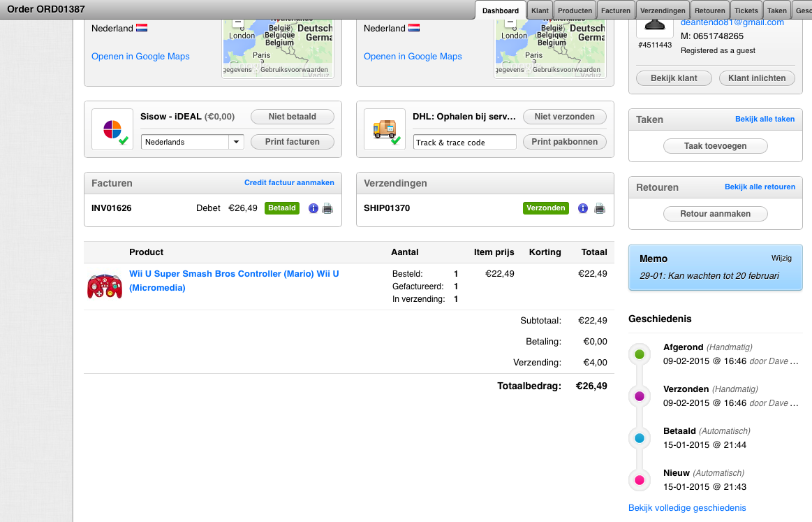
Task: Click the customer avatar icon
Action: (x=655, y=26)
